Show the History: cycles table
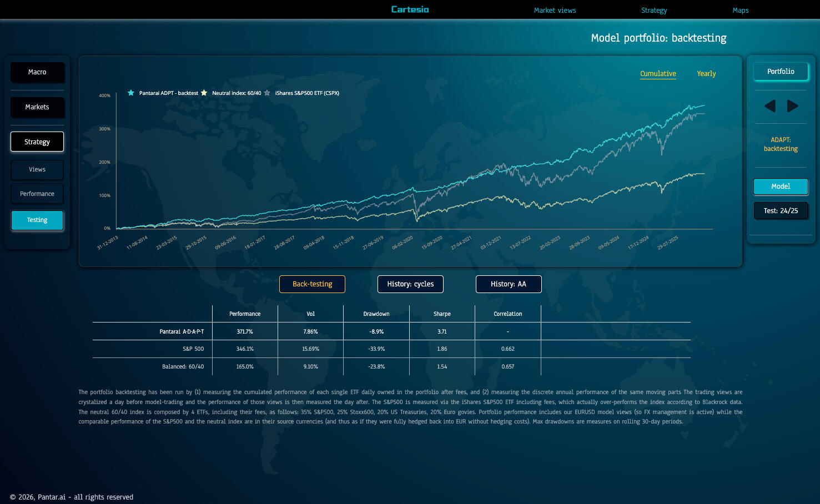This screenshot has height=504, width=820. pyautogui.click(x=410, y=284)
